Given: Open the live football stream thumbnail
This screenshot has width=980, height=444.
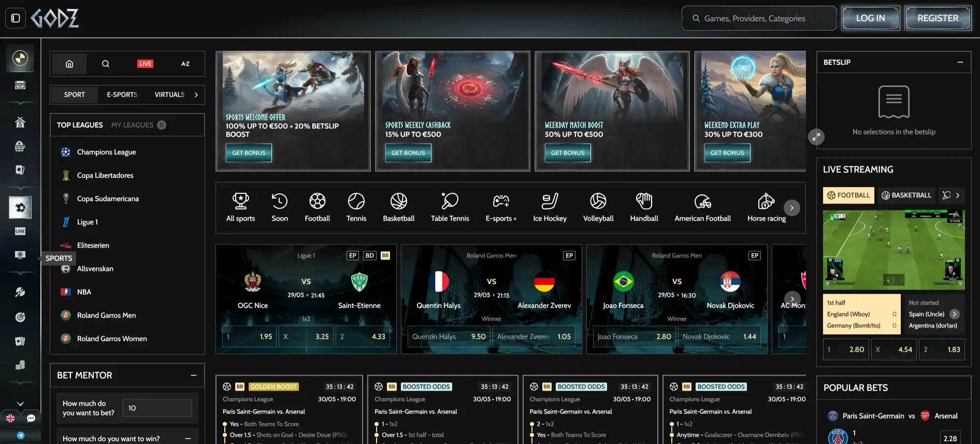Looking at the screenshot, I should [x=893, y=249].
